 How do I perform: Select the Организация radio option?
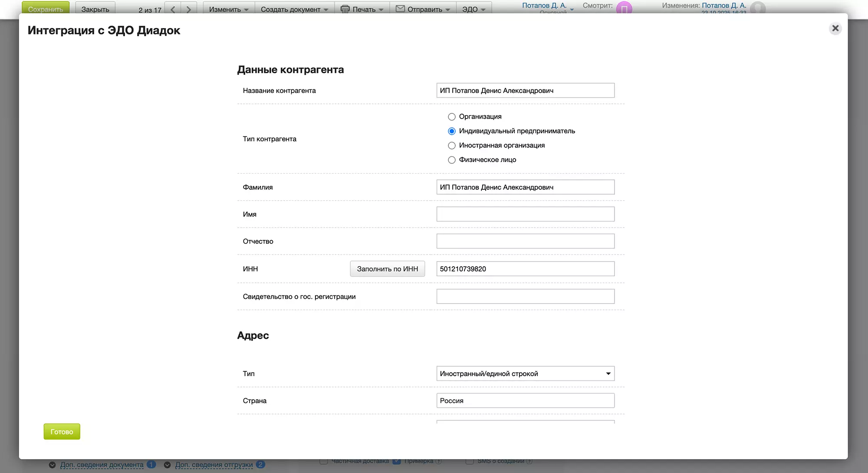452,117
